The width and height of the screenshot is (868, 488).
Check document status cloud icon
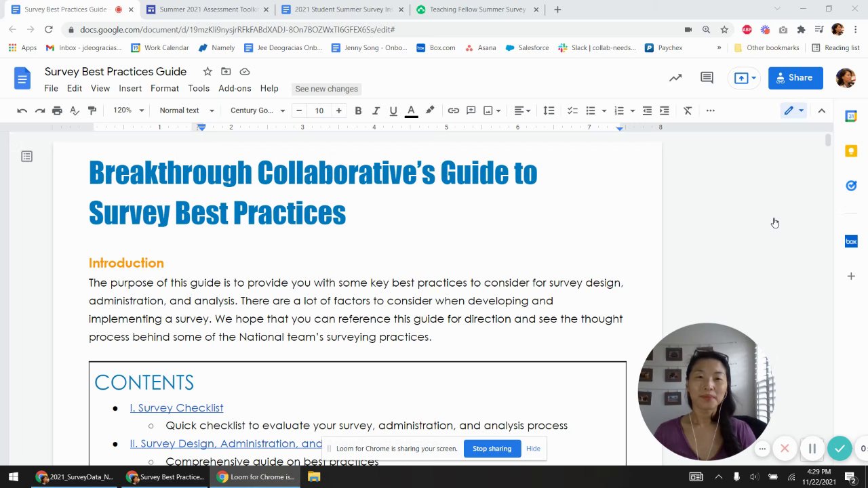coord(245,71)
